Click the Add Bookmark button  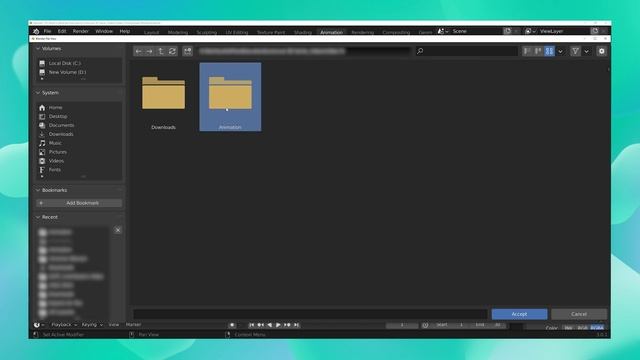click(79, 203)
